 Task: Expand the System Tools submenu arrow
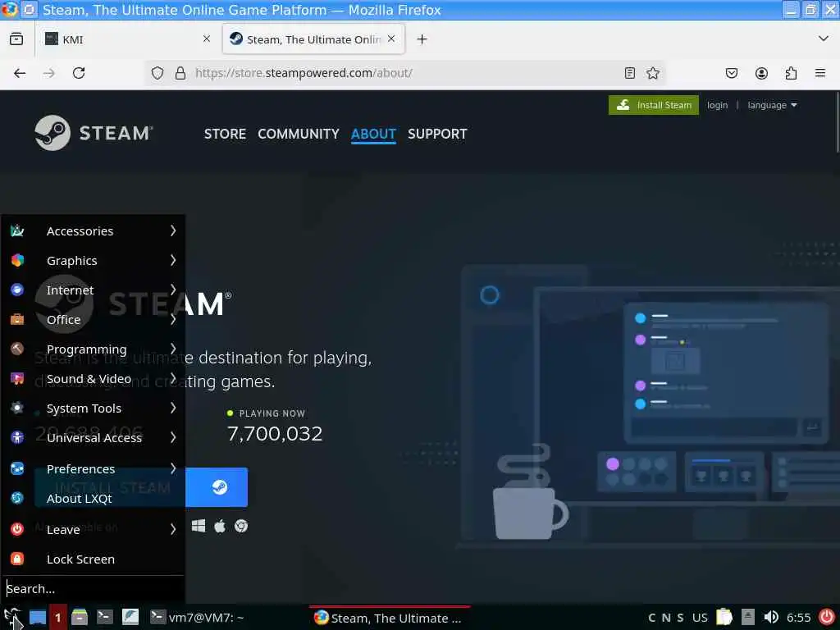[x=173, y=409]
